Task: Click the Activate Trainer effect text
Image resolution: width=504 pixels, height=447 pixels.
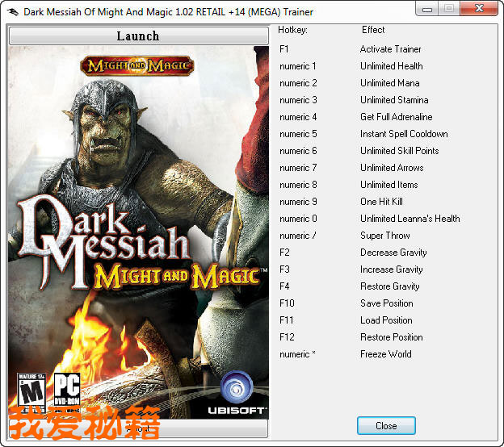Action: point(390,49)
